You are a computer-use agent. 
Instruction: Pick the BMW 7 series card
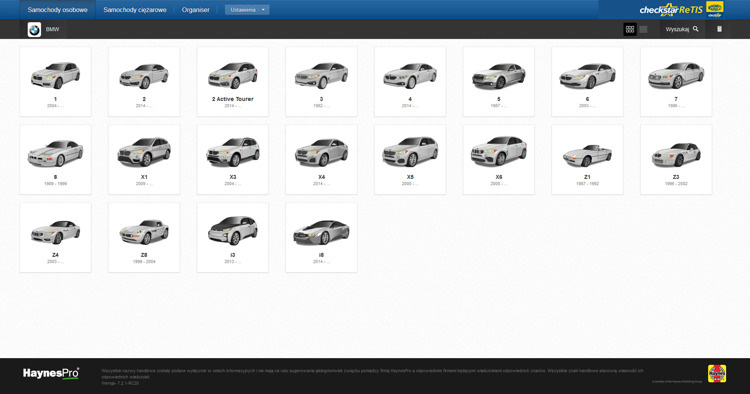pos(676,81)
